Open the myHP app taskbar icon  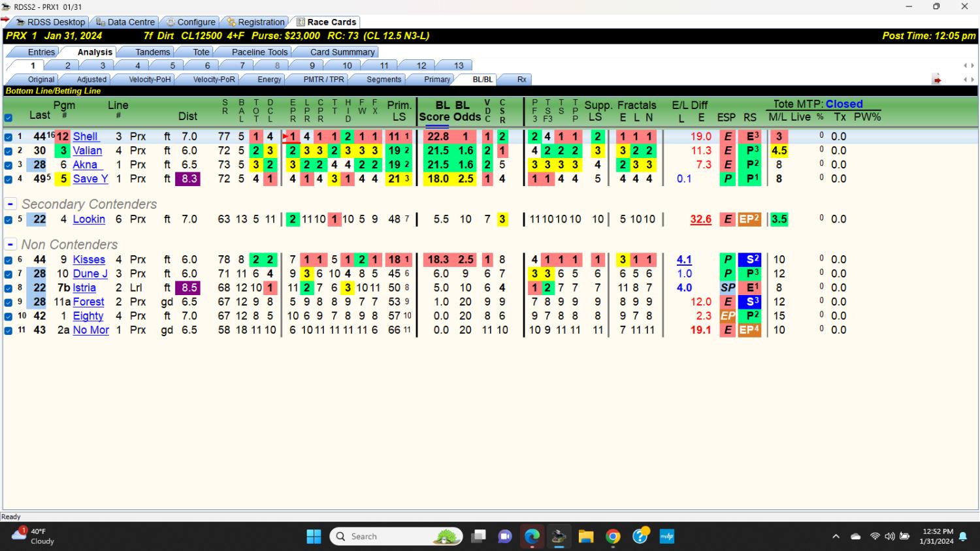click(x=667, y=537)
